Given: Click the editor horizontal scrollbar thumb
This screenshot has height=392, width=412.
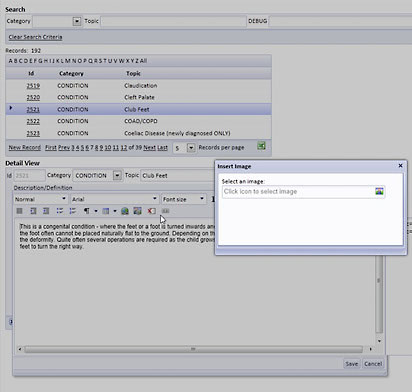Looking at the screenshot, I should tap(193, 349).
